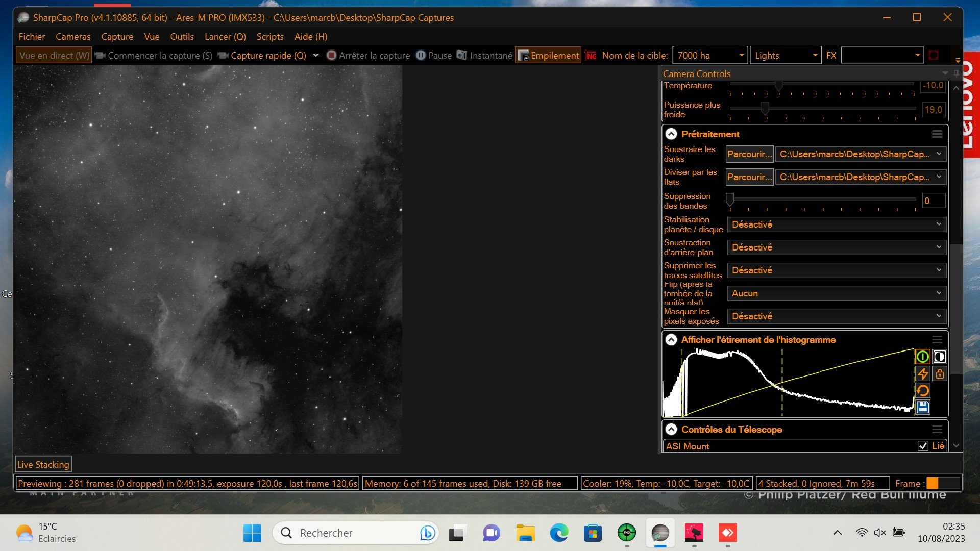Click the red square icon beside FX

click(x=934, y=55)
